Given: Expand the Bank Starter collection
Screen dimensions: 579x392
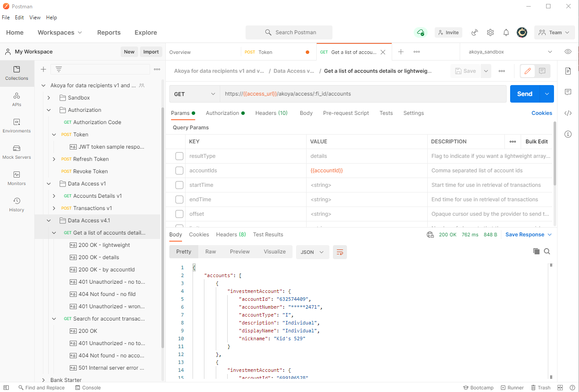Looking at the screenshot, I should click(43, 380).
